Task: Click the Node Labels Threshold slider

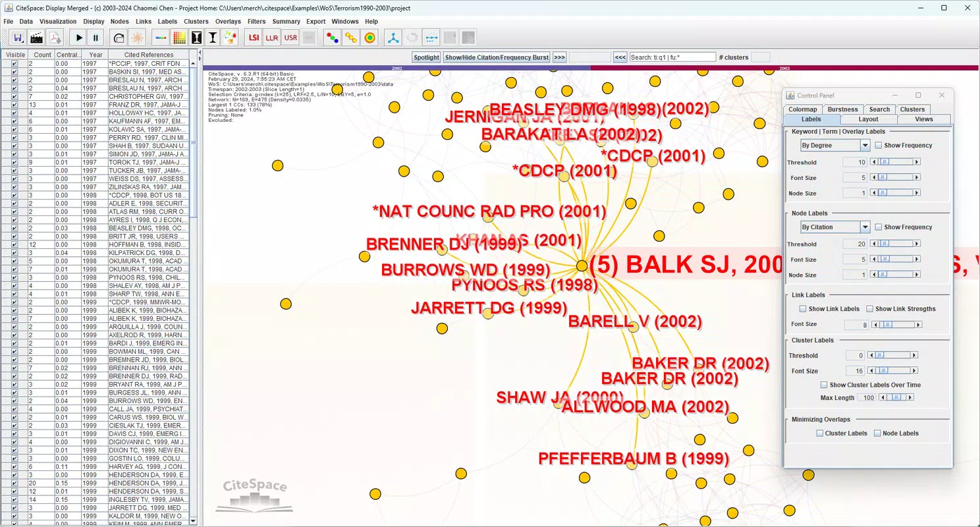Action: coord(895,244)
